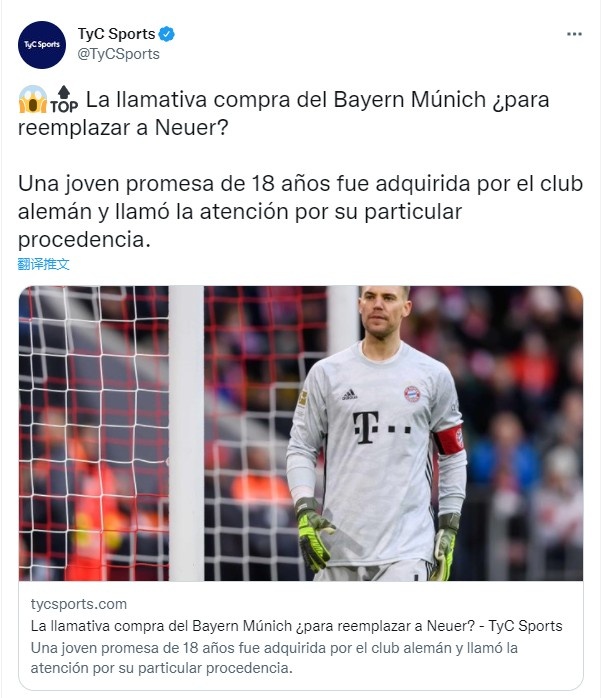Click the yellow goalkeeper glove

coord(314,535)
